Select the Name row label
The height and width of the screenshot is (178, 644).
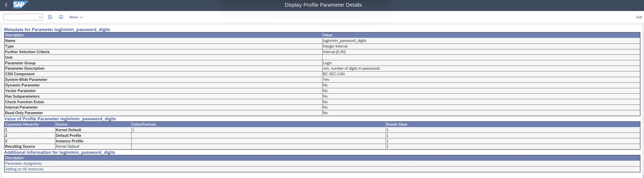10,41
